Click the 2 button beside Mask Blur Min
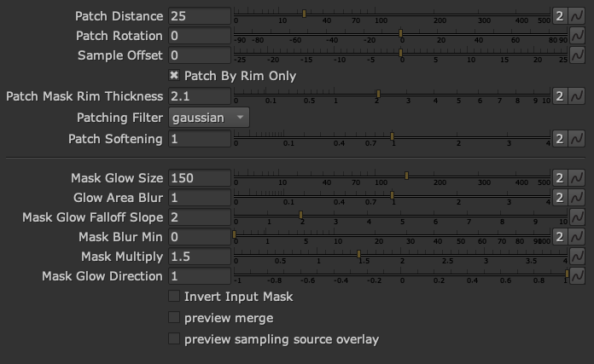594x364 pixels. (x=559, y=237)
